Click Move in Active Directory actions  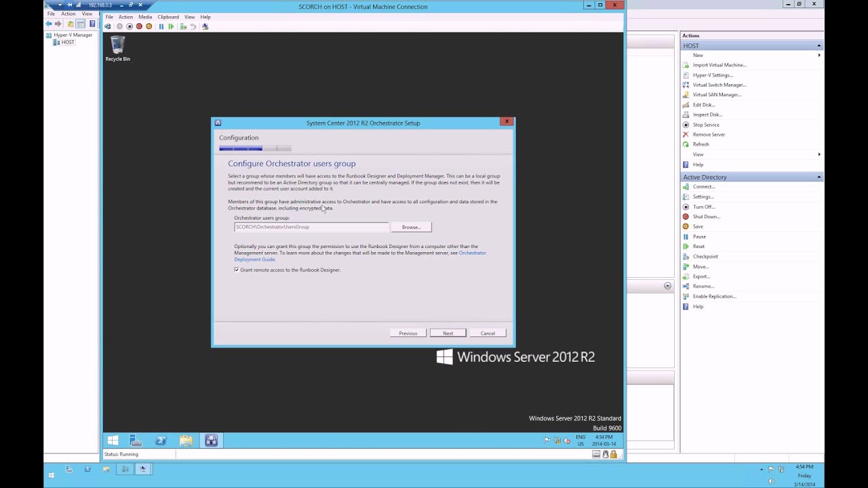tap(701, 266)
